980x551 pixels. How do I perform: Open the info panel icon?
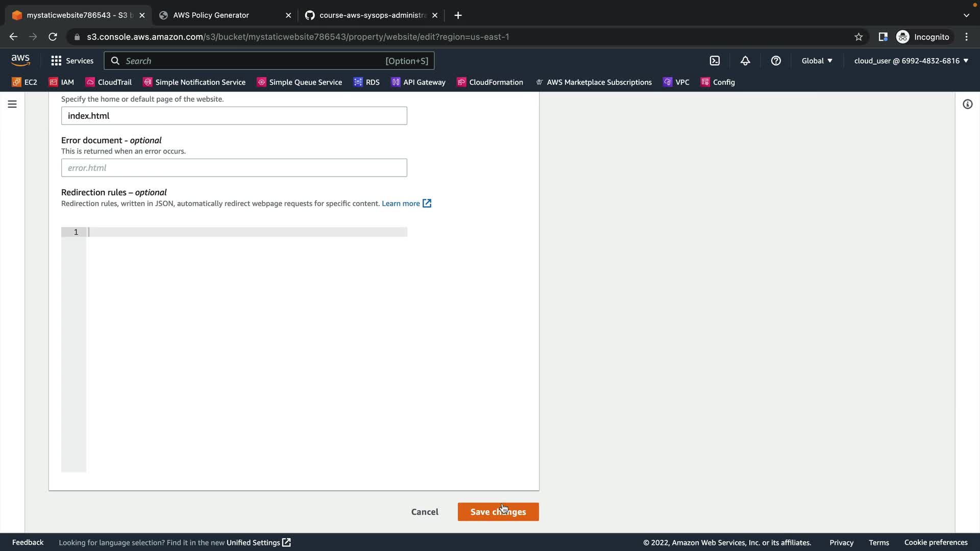(x=967, y=104)
